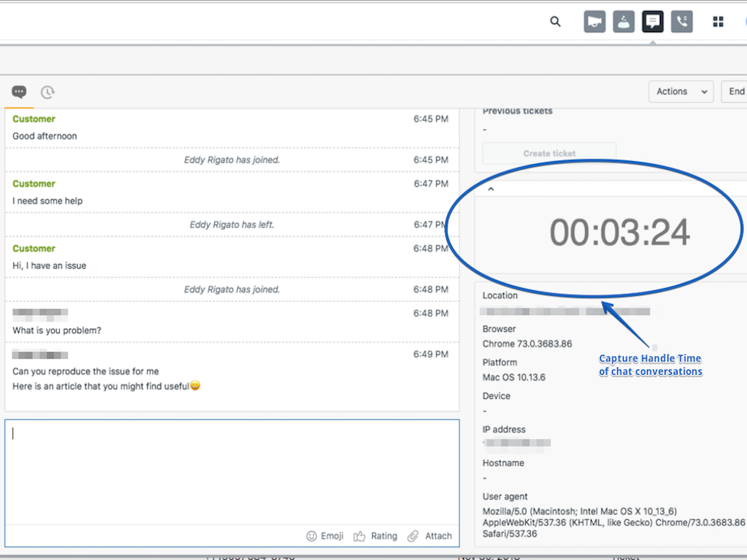Click the chat message input box
Screen dimensions: 747x560
232,472
